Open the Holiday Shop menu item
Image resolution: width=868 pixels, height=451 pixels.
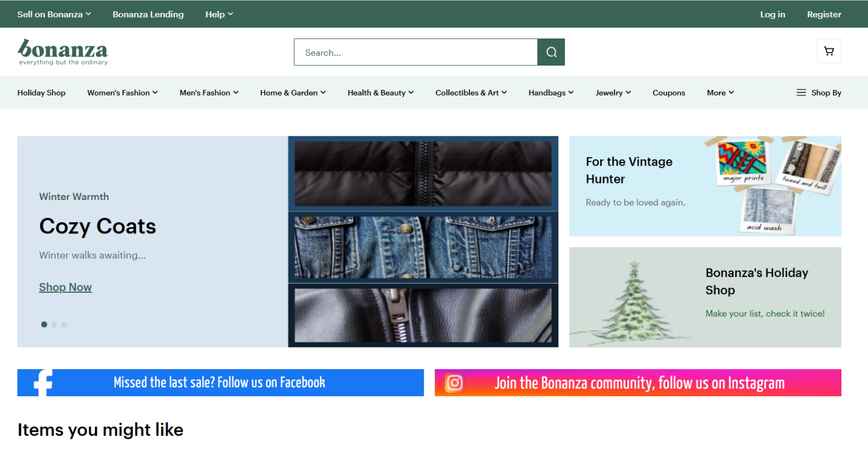pyautogui.click(x=41, y=92)
